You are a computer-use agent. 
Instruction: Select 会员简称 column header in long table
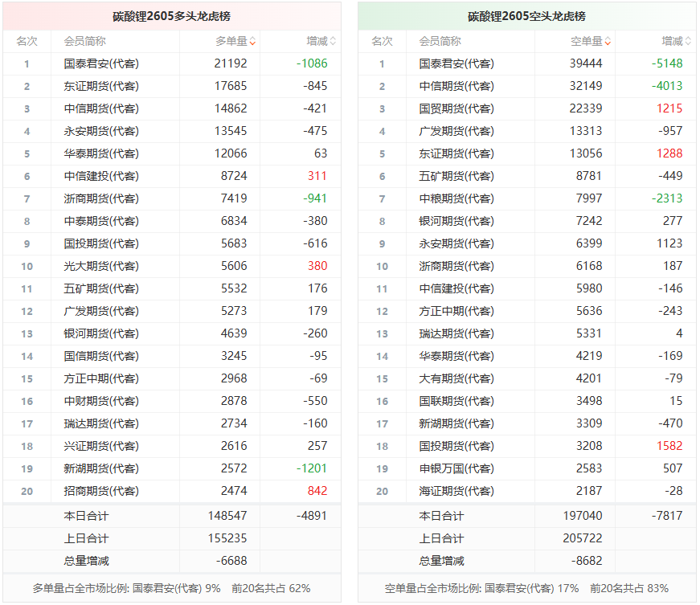85,42
